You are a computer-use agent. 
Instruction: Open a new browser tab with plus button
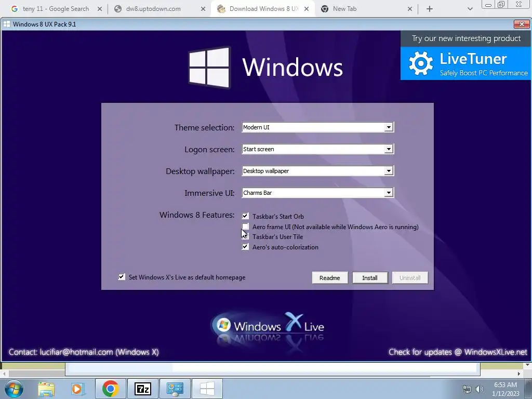click(x=430, y=9)
